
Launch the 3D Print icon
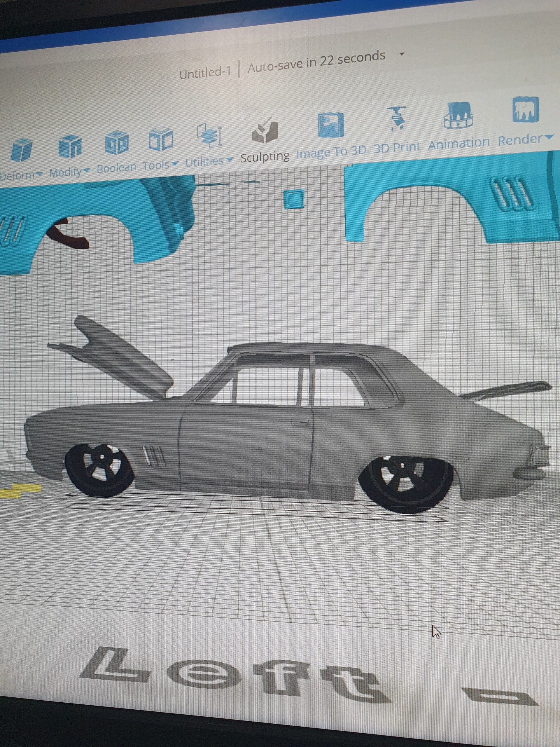[x=397, y=119]
